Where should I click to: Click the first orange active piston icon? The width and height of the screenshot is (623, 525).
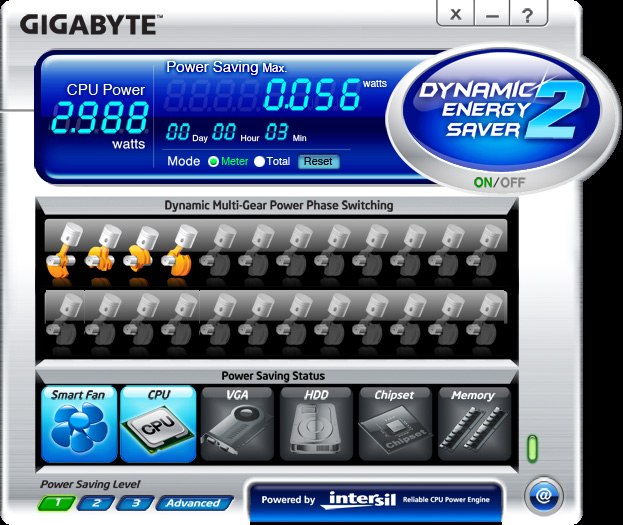coord(62,251)
